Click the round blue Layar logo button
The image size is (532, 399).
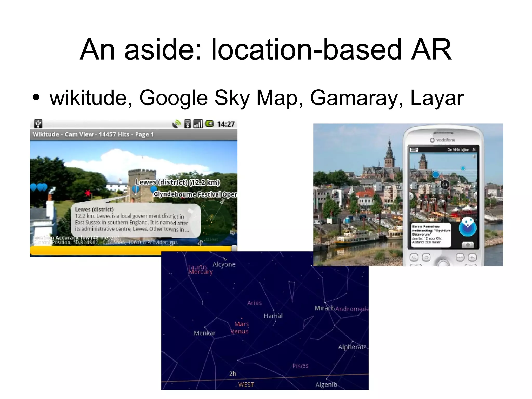[x=467, y=227]
